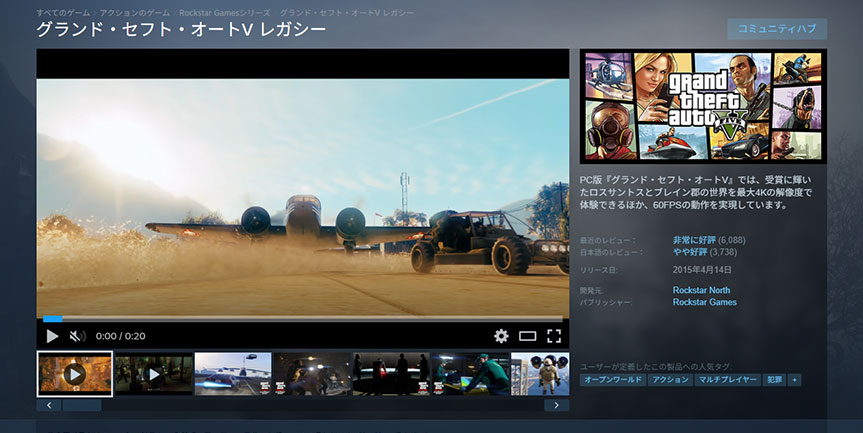Select silhouetted figures screenshot thumbnail
The image size is (863, 433).
(x=391, y=374)
